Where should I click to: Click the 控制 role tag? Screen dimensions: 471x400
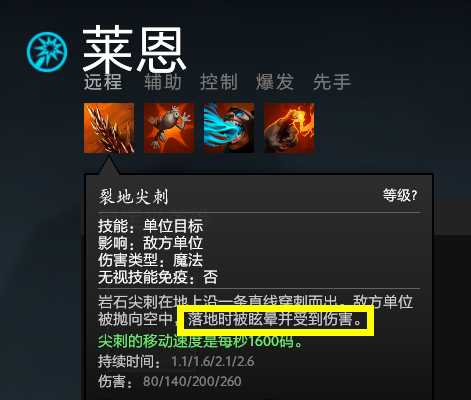[x=219, y=82]
